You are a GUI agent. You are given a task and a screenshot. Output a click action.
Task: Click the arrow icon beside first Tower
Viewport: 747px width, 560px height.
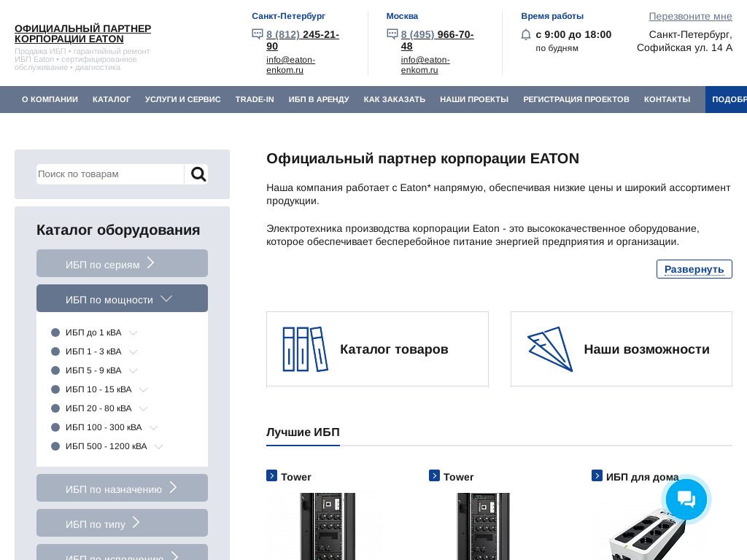click(271, 475)
